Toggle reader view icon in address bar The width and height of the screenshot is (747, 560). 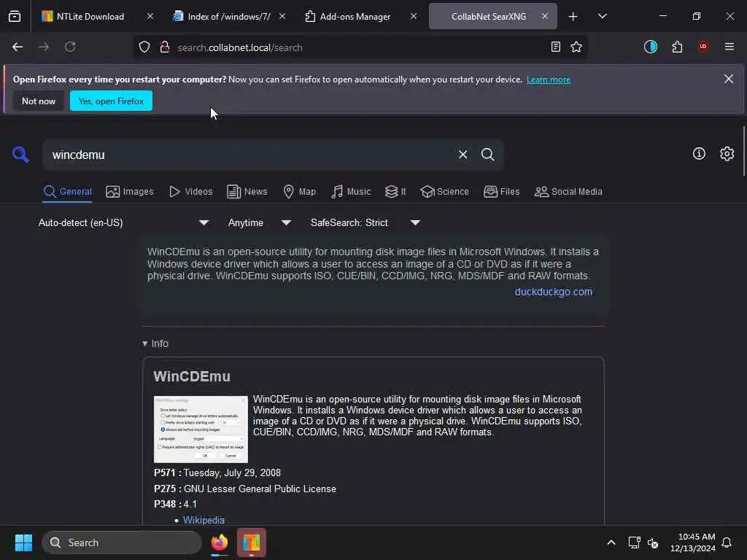(x=555, y=47)
